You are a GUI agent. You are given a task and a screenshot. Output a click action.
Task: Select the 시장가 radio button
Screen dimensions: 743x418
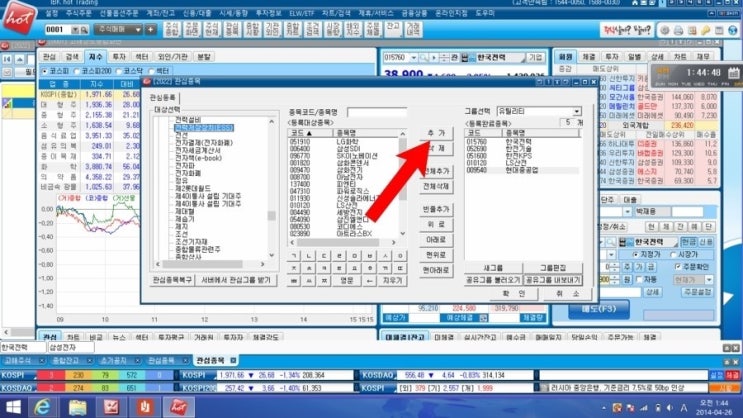click(x=673, y=254)
